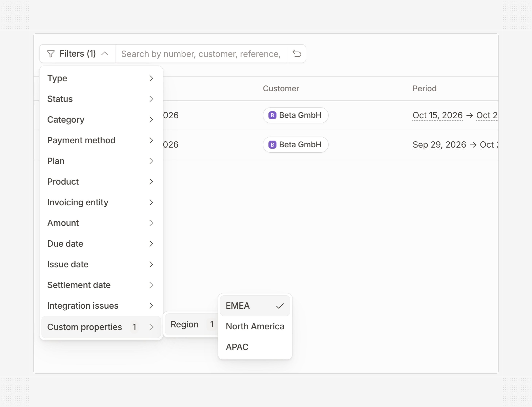Expand the Invoicing entity chevron
Image resolution: width=532 pixels, height=407 pixels.
[x=151, y=202]
